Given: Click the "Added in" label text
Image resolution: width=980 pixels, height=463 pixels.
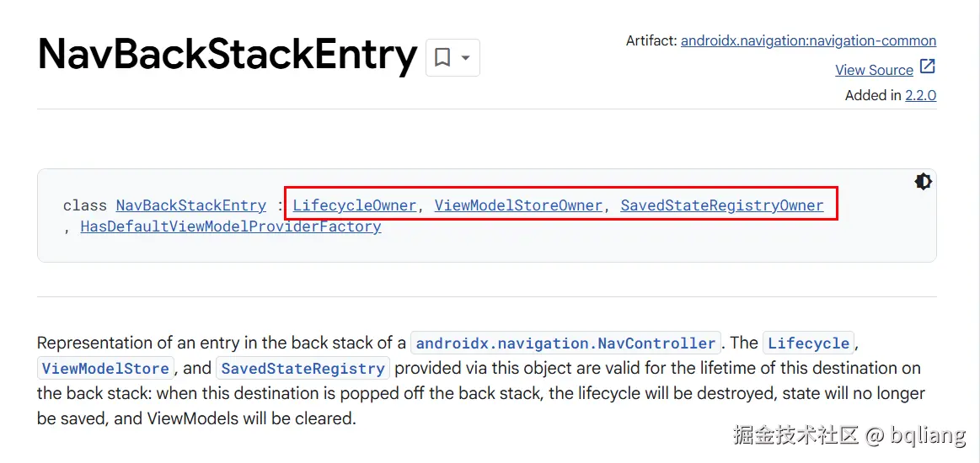Looking at the screenshot, I should (x=873, y=95).
